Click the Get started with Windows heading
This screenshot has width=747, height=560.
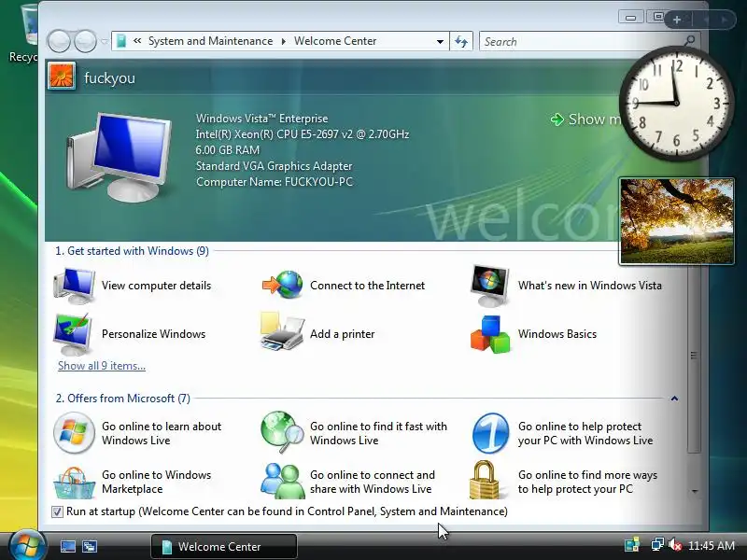tap(132, 251)
